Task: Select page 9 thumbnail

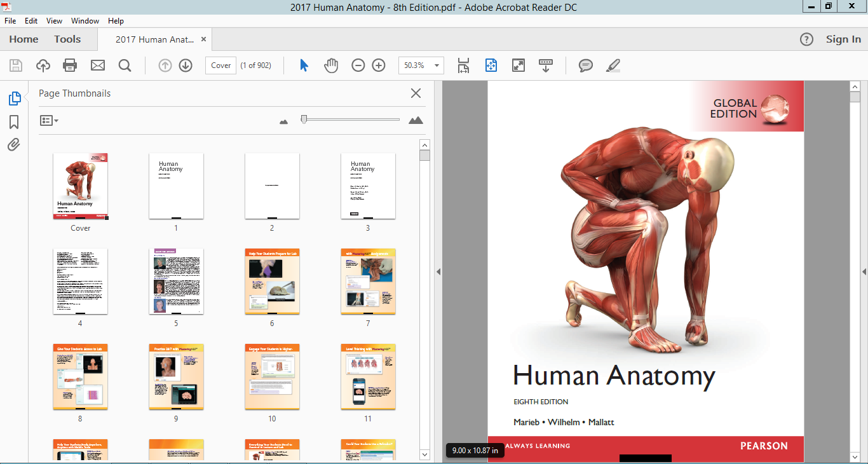Action: [176, 377]
